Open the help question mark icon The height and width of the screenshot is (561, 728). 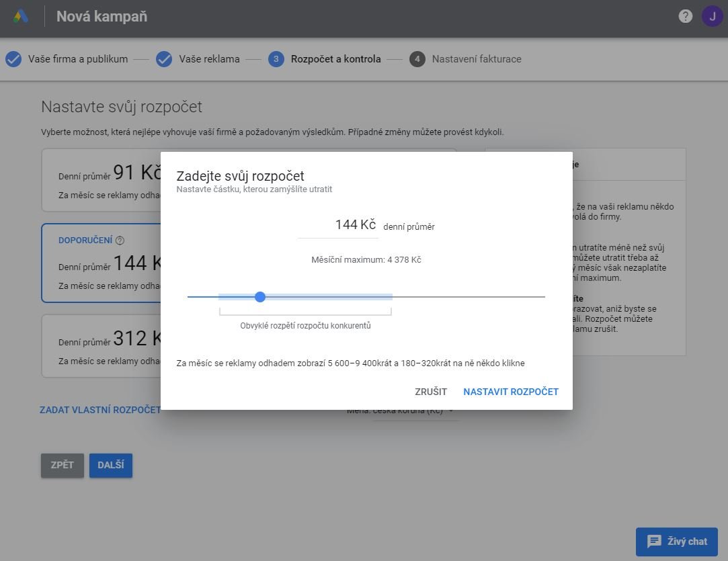(685, 16)
